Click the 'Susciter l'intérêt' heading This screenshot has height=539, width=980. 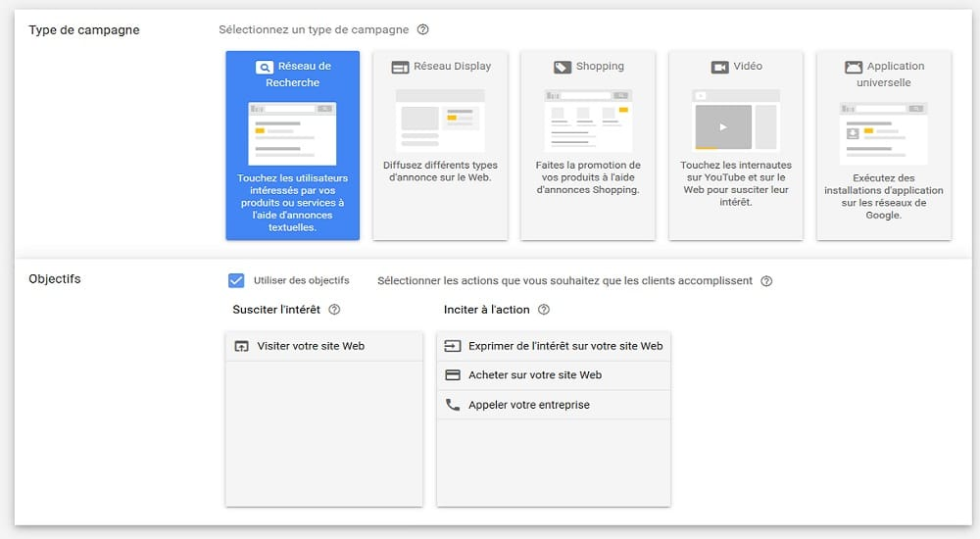coord(276,310)
